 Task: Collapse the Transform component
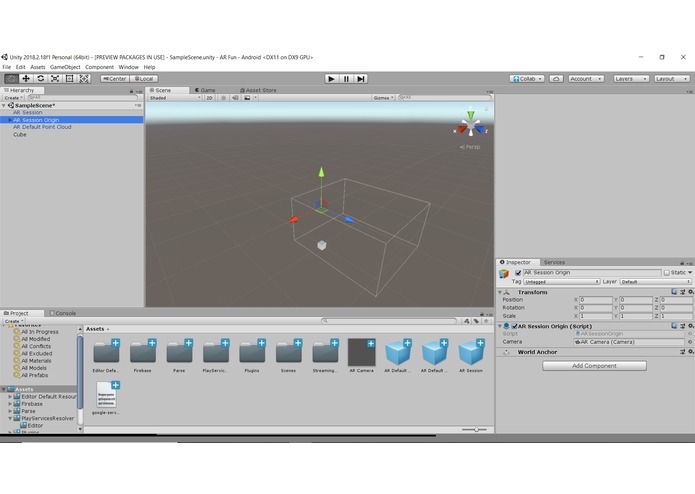(500, 292)
